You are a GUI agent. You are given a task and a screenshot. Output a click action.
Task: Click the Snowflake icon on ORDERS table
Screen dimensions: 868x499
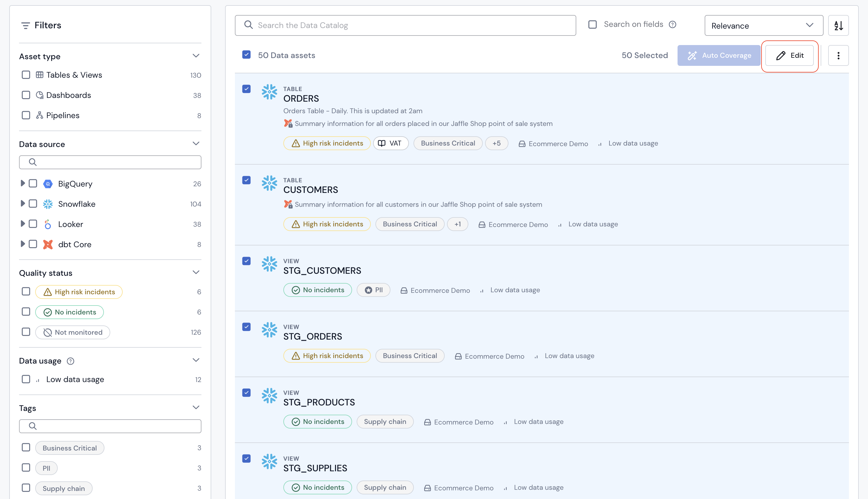[269, 92]
